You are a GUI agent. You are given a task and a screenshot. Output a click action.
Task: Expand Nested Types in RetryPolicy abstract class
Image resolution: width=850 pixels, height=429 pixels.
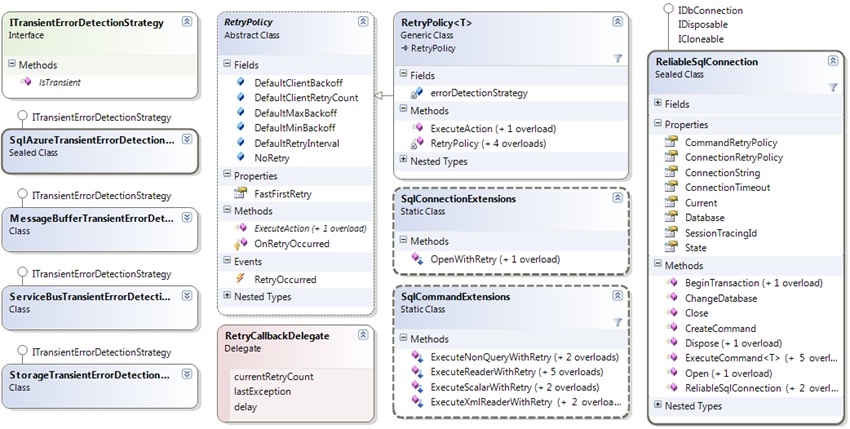click(227, 296)
